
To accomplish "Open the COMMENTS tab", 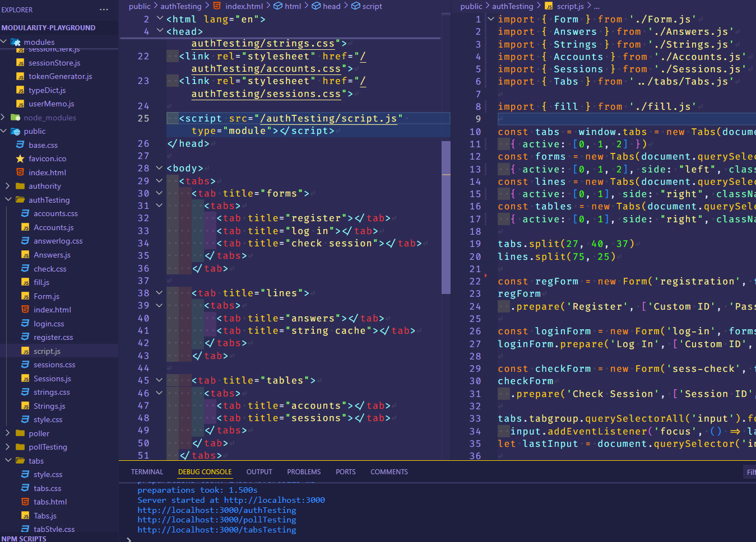I will coord(389,472).
